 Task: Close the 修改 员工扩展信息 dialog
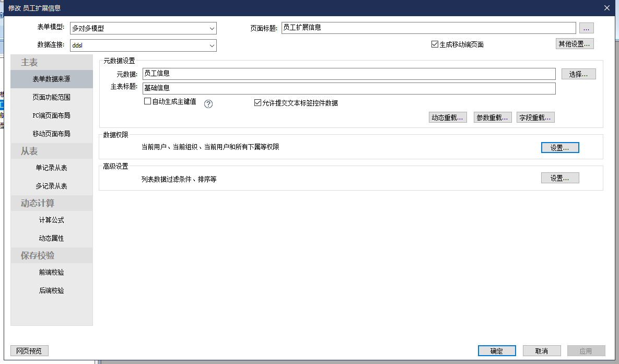[606, 8]
